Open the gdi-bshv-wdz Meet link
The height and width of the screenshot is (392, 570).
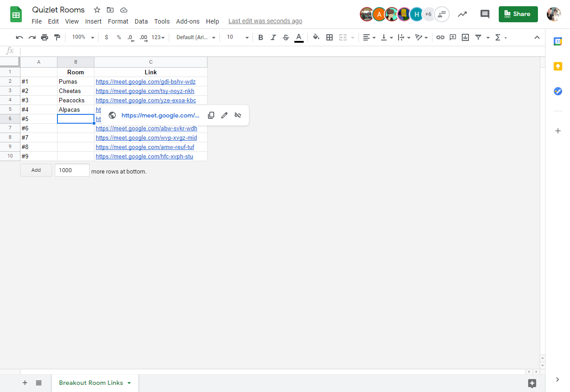(146, 82)
